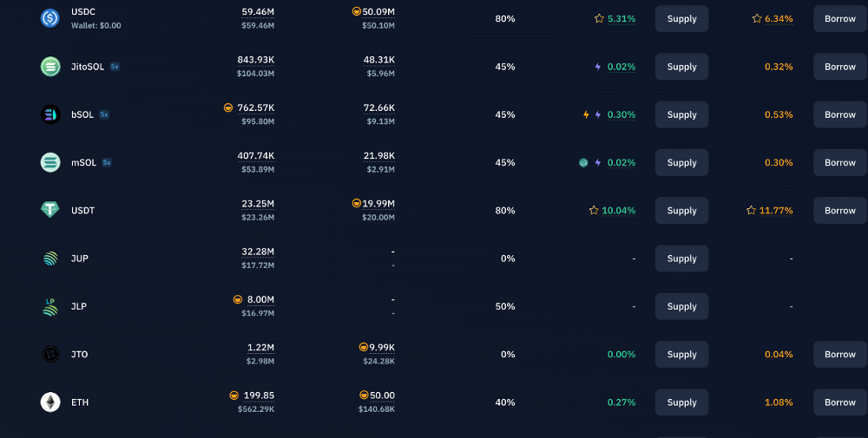Supply USDC using its Supply button

click(x=681, y=19)
